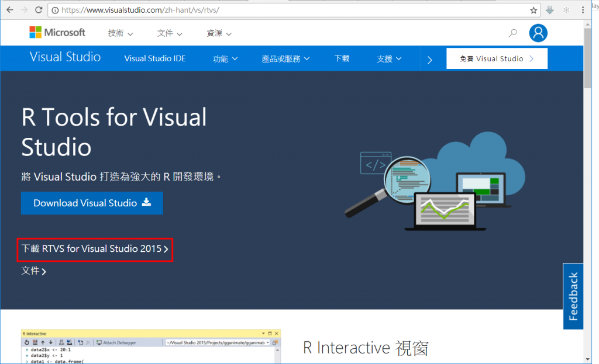Open working directory dropdown in R Interactive
599x364 pixels.
[x=268, y=342]
